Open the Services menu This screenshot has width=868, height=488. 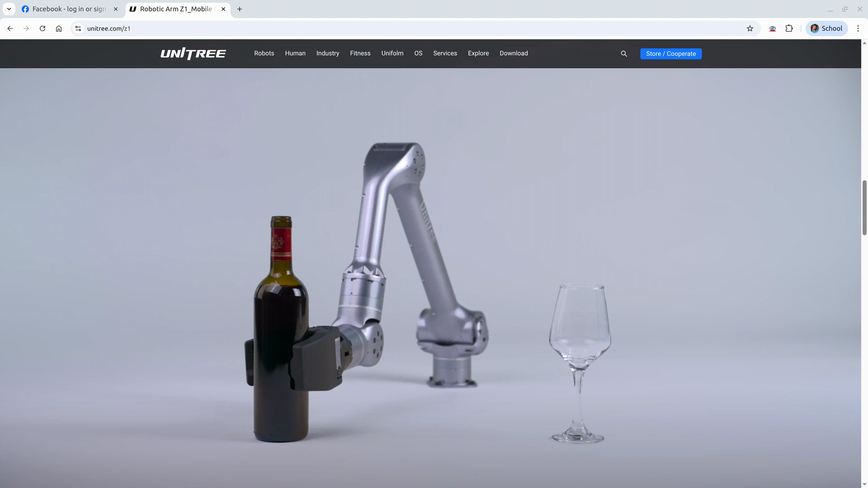445,53
